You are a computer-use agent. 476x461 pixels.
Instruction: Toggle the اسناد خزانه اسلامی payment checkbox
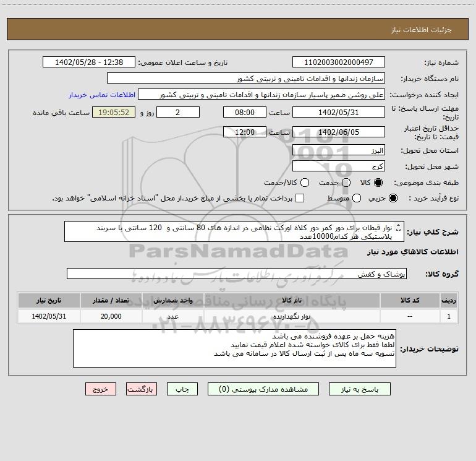300,198
